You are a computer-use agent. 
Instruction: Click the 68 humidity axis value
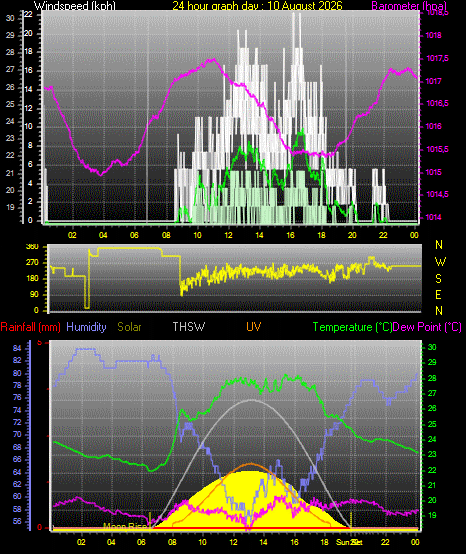17,447
